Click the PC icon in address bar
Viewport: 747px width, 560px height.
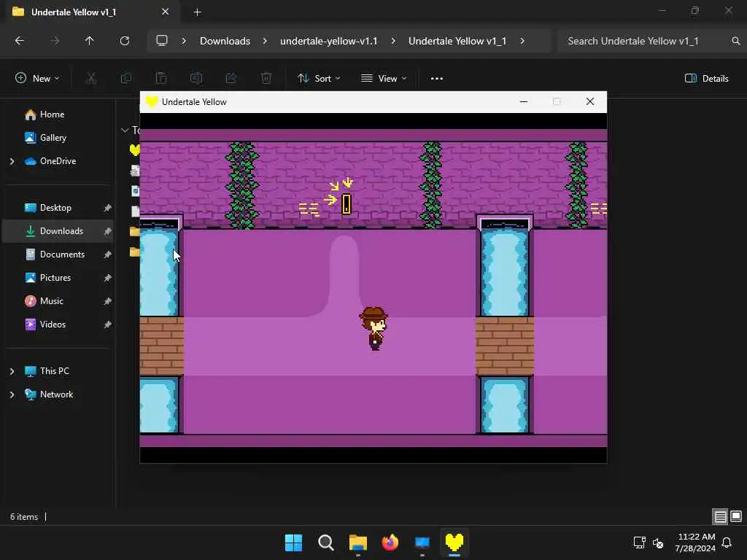(x=162, y=41)
